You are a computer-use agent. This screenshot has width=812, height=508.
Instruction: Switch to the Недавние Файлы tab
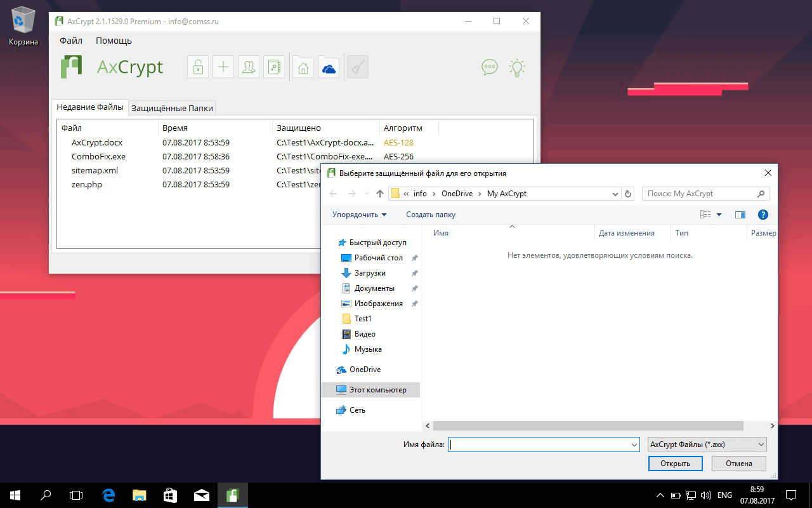90,107
